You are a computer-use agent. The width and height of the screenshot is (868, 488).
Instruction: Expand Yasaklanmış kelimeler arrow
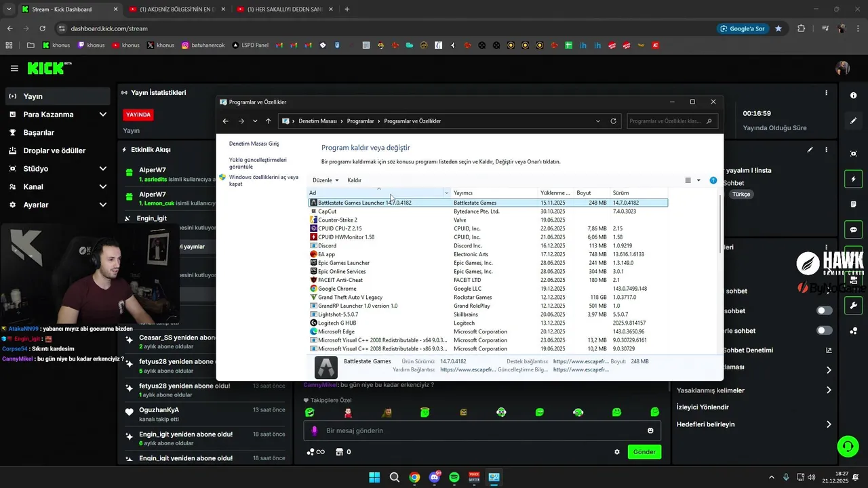pos(829,390)
